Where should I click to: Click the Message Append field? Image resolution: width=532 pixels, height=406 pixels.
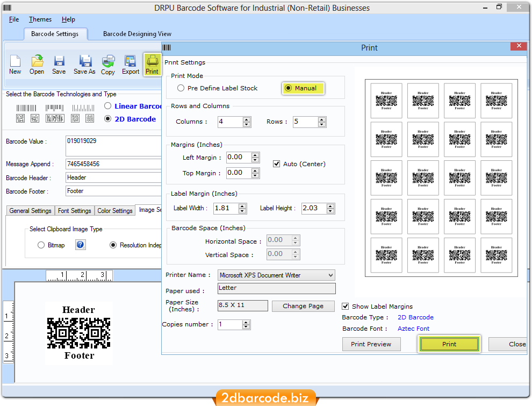[113, 164]
